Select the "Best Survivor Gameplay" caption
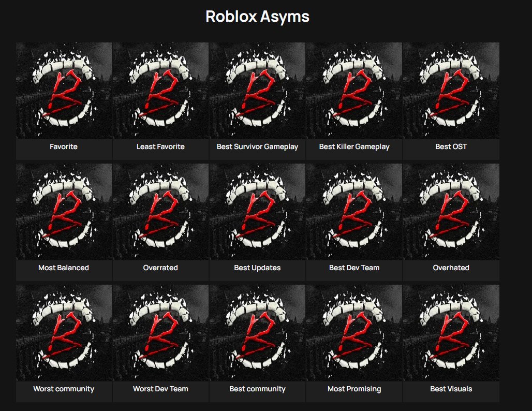Image resolution: width=532 pixels, height=411 pixels. [257, 146]
